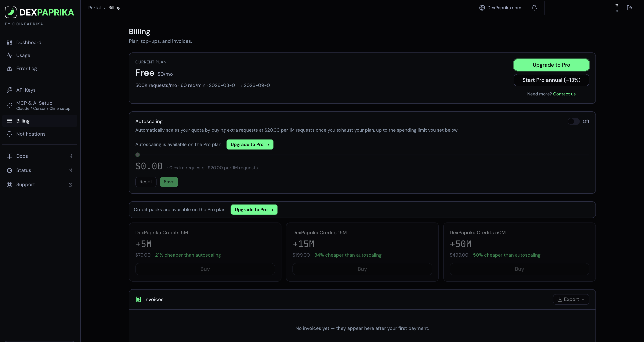This screenshot has height=342, width=644.
Task: Click the "No invoices yet" message
Action: coord(362,328)
